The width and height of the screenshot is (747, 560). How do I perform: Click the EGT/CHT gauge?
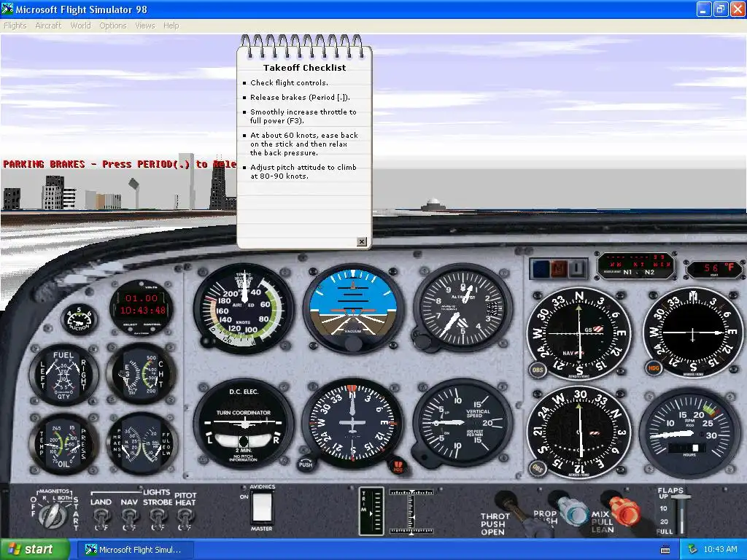tap(142, 375)
